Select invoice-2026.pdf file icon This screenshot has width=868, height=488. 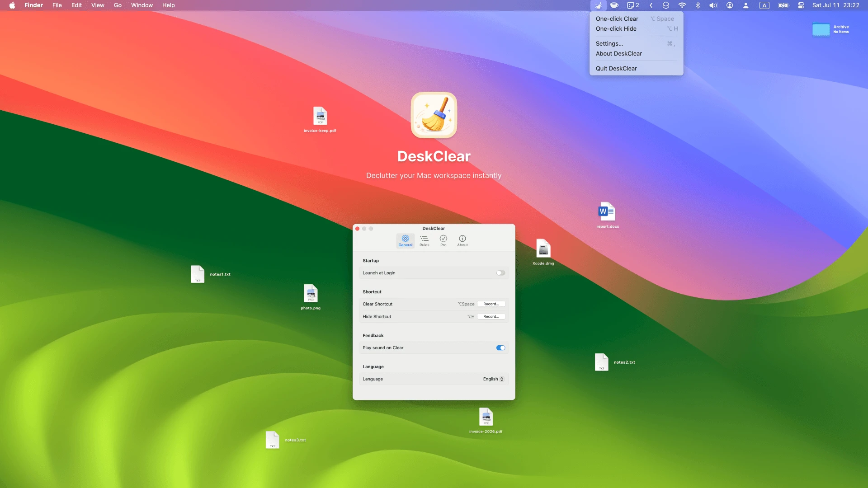[486, 417]
